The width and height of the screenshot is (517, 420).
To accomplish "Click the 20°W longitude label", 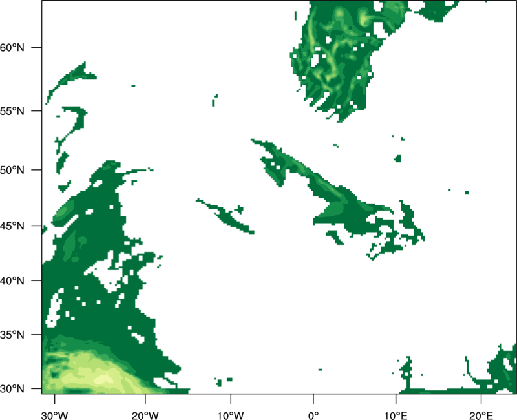I will coord(145,415).
